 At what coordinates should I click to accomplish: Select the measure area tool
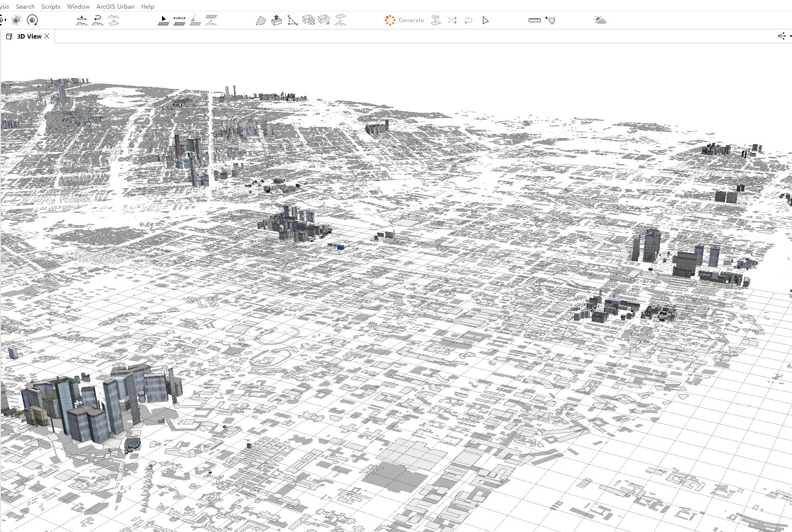(x=550, y=20)
